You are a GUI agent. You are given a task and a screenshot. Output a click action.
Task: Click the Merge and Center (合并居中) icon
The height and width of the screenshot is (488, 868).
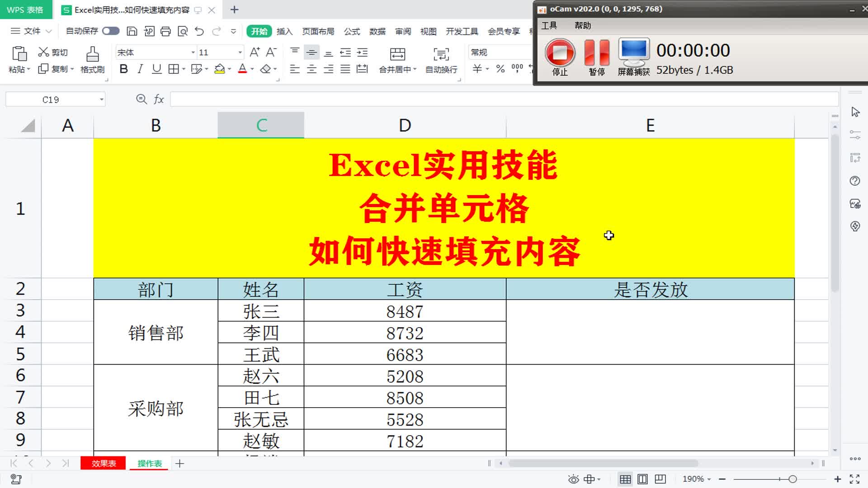[397, 55]
